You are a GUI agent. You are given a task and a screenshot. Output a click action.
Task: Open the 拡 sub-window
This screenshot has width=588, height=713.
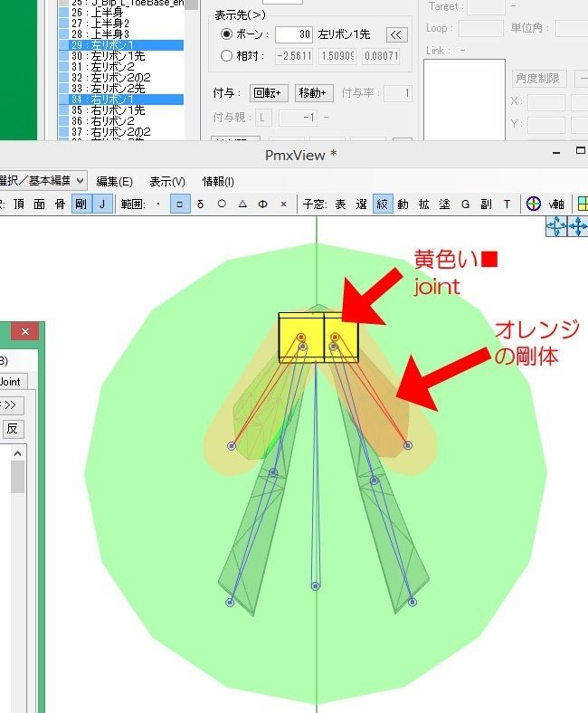[424, 204]
